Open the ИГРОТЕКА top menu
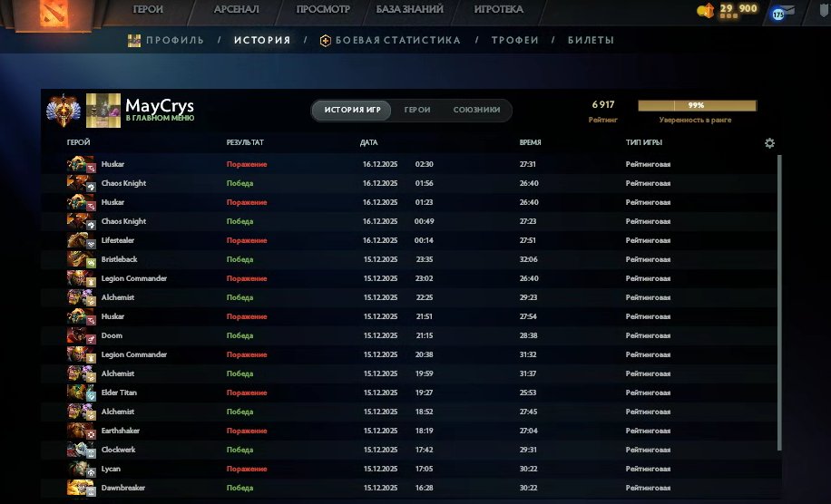 click(x=498, y=9)
